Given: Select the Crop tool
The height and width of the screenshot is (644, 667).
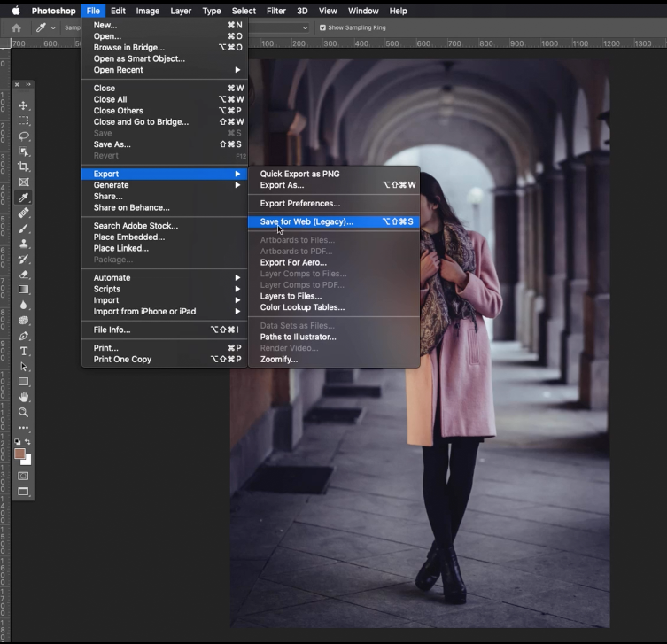Looking at the screenshot, I should 24,167.
